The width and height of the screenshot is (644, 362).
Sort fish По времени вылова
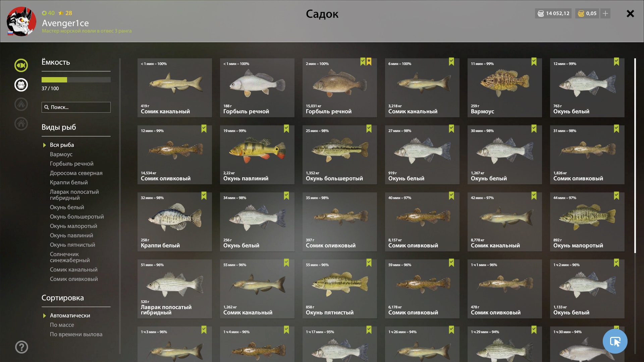coord(76,334)
